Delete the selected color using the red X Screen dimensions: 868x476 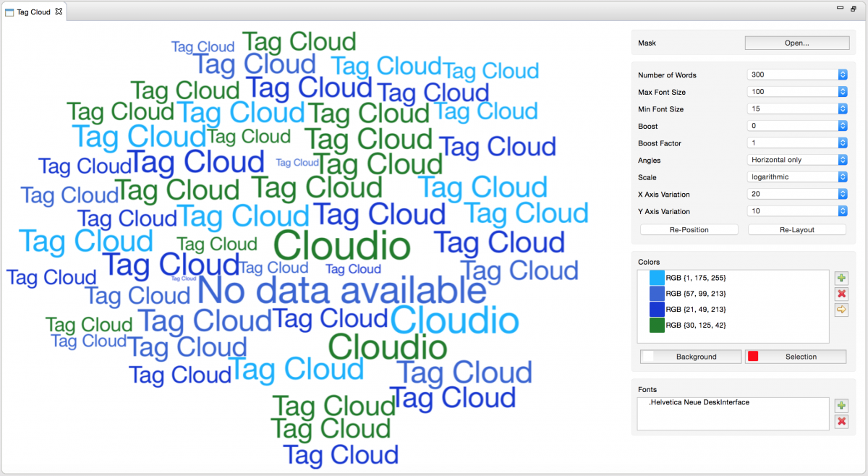point(841,294)
